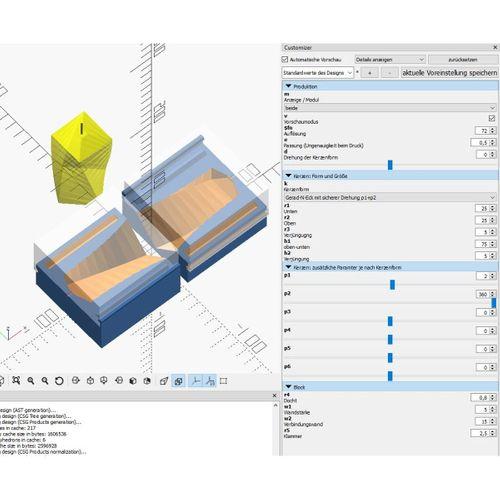Select the Orthogonal projection icon

pos(178,381)
